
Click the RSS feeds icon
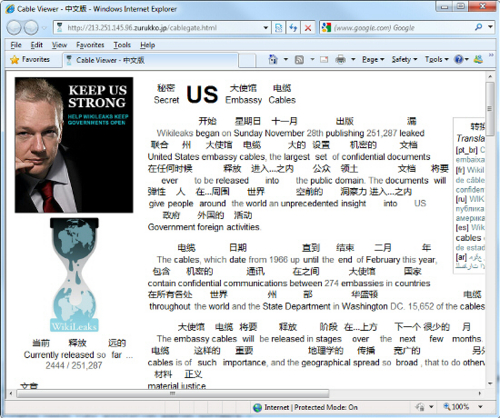[x=299, y=60]
